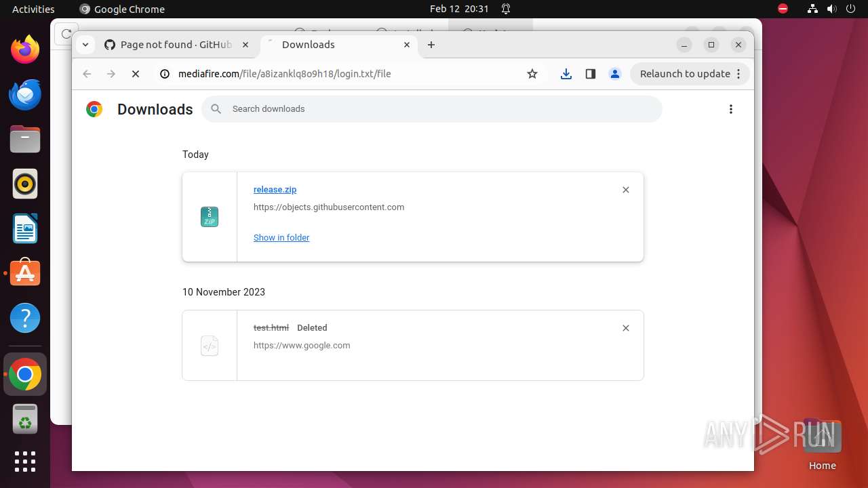Click the Chrome back arrow

87,74
